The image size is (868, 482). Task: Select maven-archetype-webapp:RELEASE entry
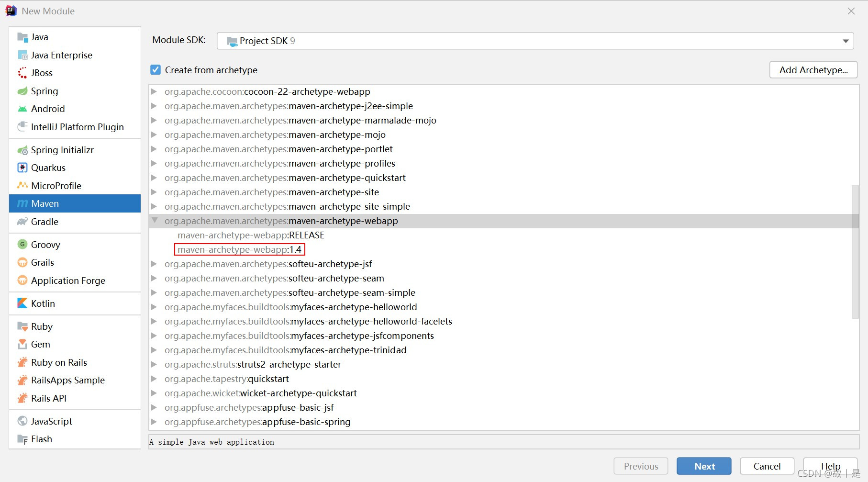tap(251, 235)
